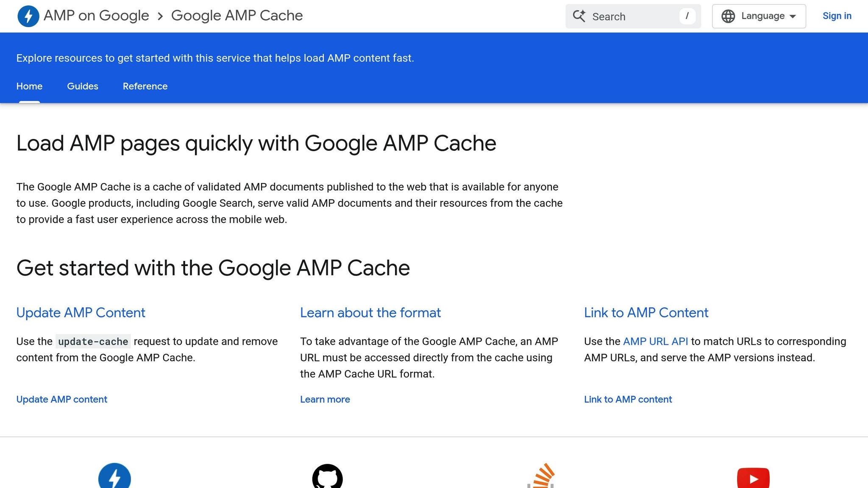Open the YouTube channel from footer icon
Image resolution: width=868 pixels, height=488 pixels.
[x=753, y=479]
